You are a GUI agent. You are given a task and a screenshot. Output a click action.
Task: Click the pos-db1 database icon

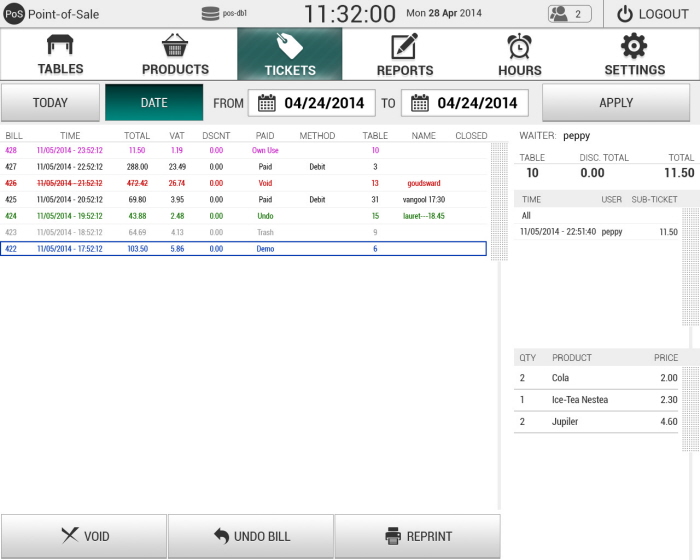tap(210, 14)
